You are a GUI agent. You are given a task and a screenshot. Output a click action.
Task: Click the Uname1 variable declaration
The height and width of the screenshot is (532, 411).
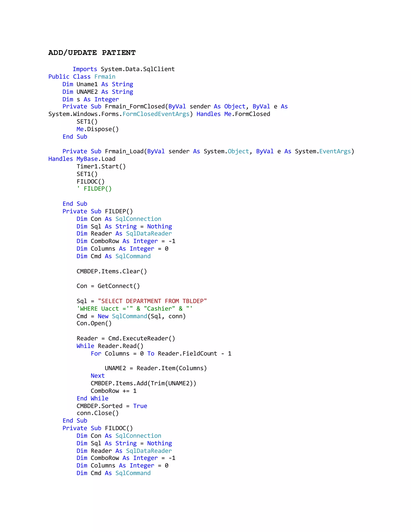[87, 84]
